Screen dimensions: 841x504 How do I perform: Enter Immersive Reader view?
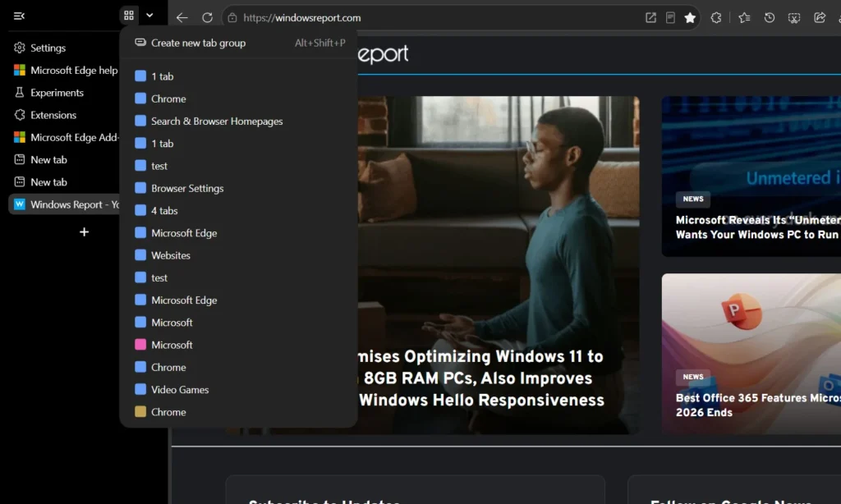click(x=670, y=18)
